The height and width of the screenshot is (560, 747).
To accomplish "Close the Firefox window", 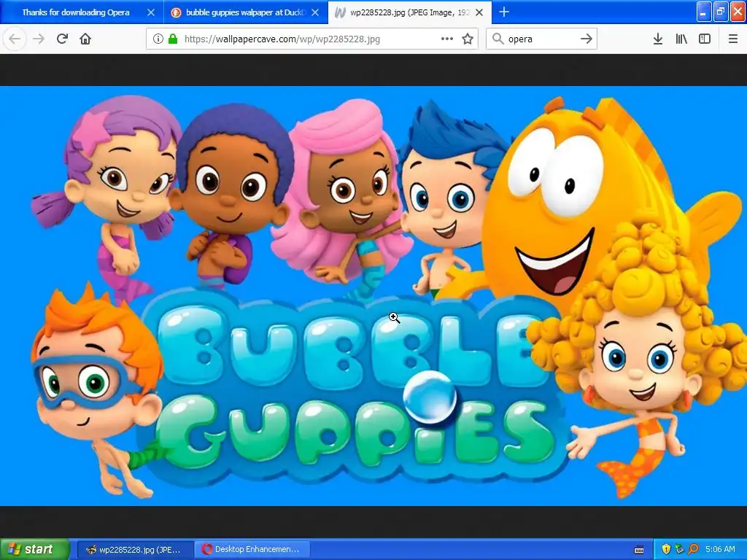I will (x=738, y=12).
